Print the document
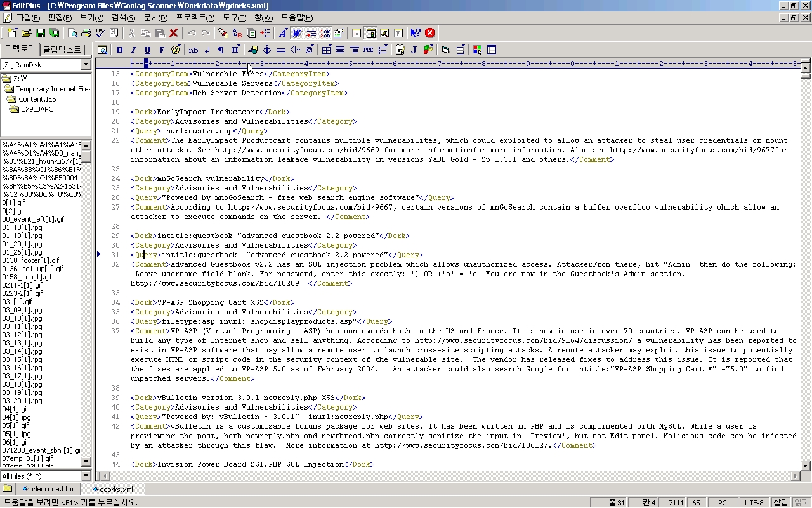 coord(86,33)
